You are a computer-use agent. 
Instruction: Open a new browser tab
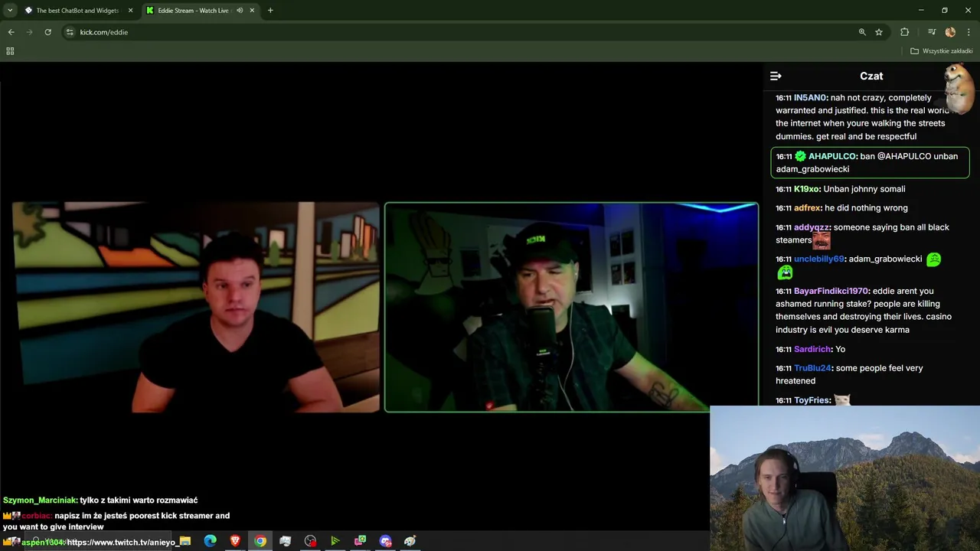coord(270,11)
